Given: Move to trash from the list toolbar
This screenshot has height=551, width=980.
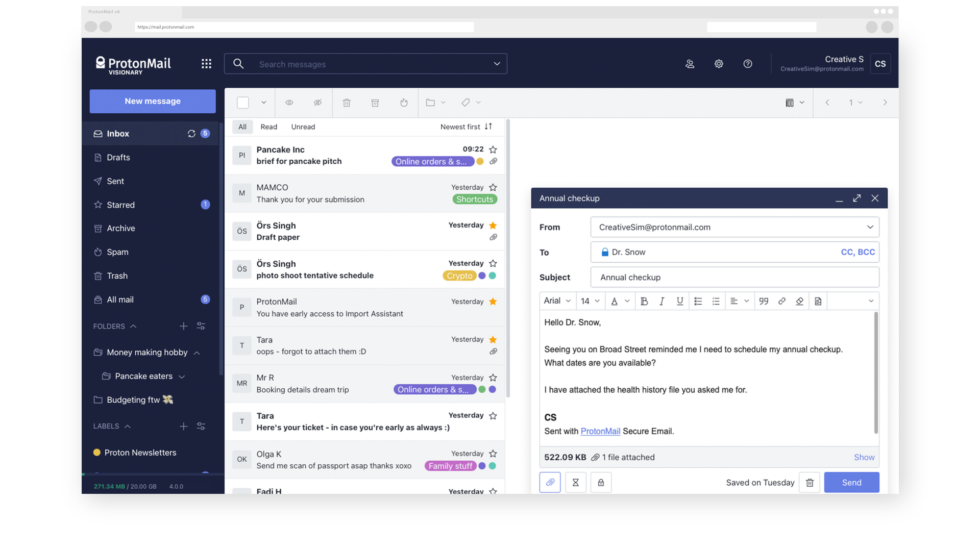Looking at the screenshot, I should (347, 103).
